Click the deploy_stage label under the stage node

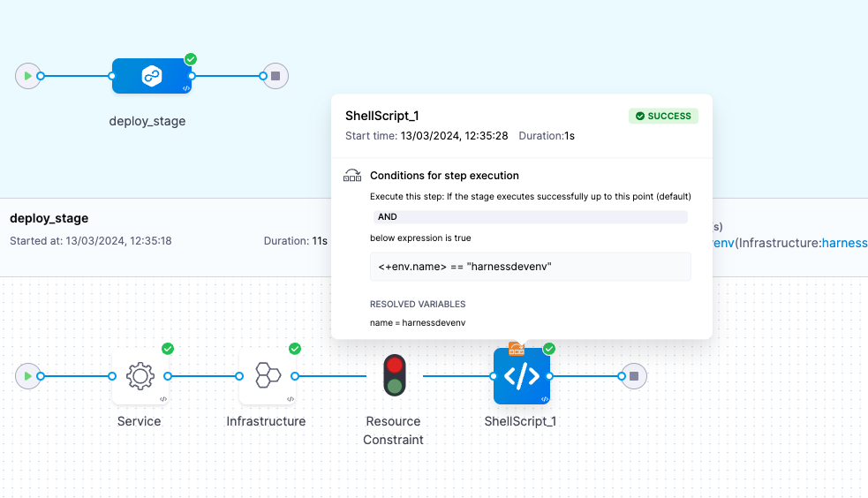147,121
